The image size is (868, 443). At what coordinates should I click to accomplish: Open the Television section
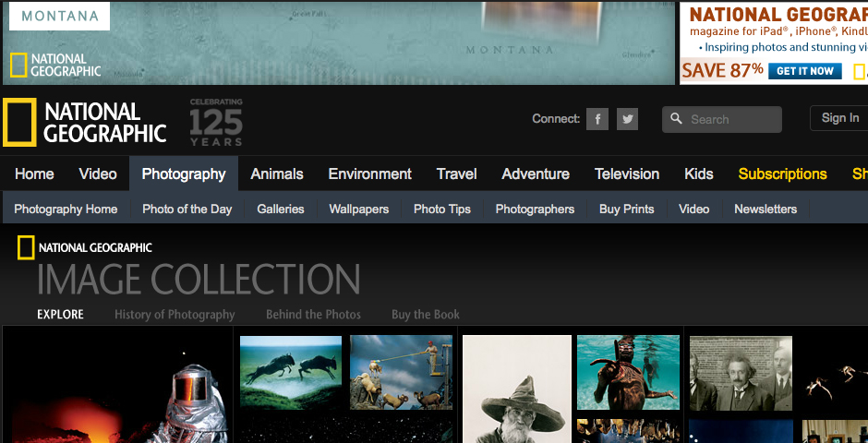pyautogui.click(x=627, y=174)
